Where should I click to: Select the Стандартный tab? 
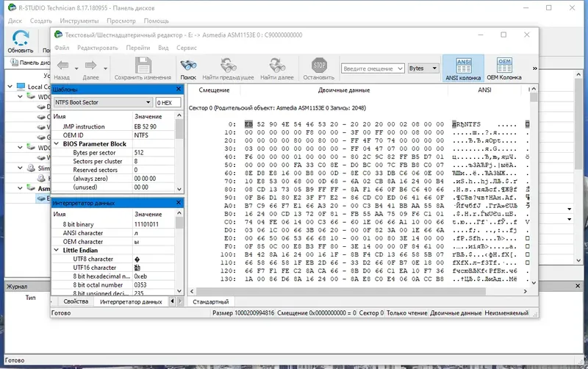point(210,301)
